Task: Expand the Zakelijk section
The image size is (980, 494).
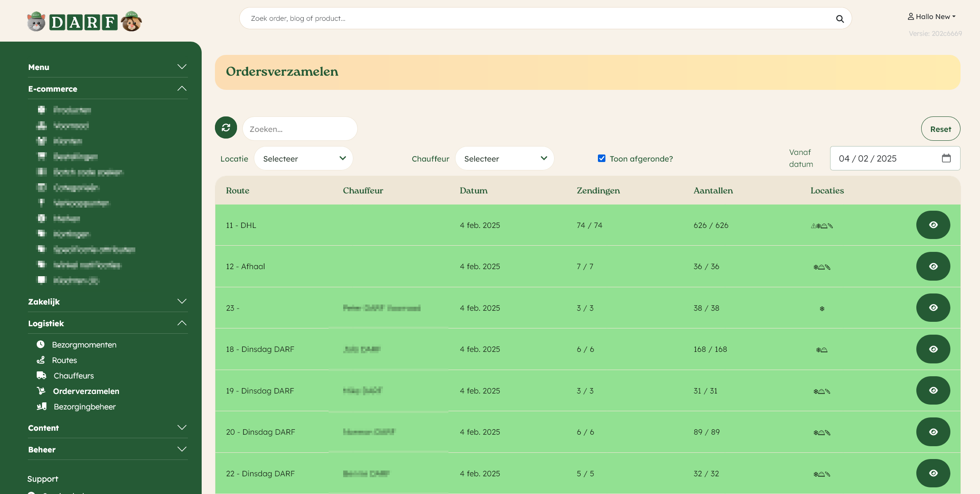Action: (x=107, y=301)
